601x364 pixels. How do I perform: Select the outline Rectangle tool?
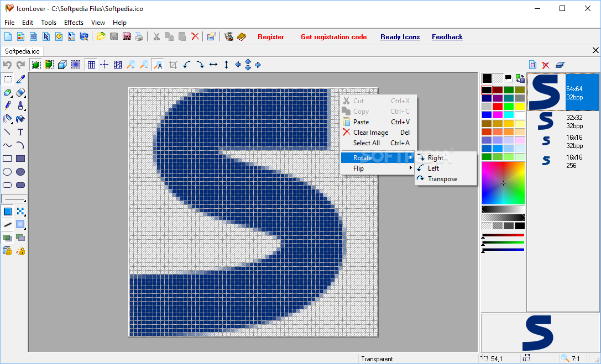(x=8, y=159)
